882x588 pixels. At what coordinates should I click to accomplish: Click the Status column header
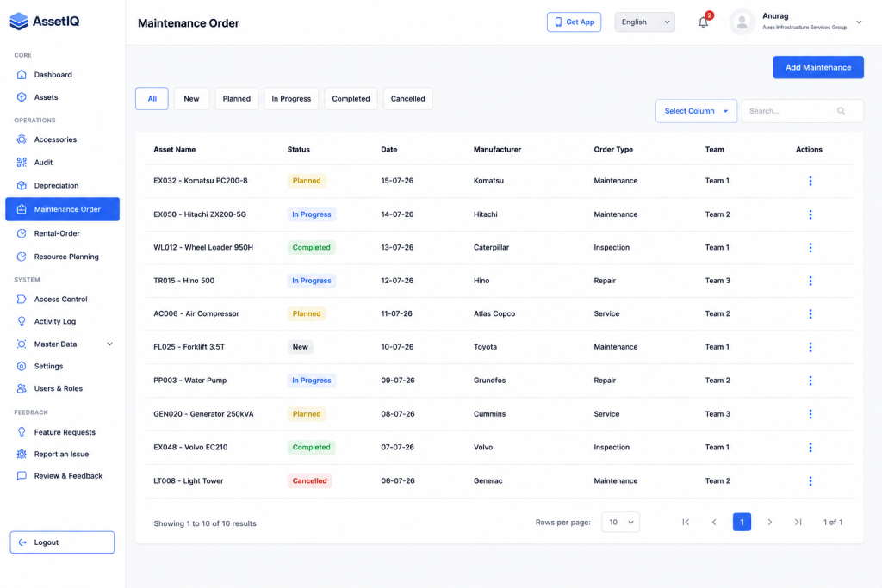(x=298, y=150)
